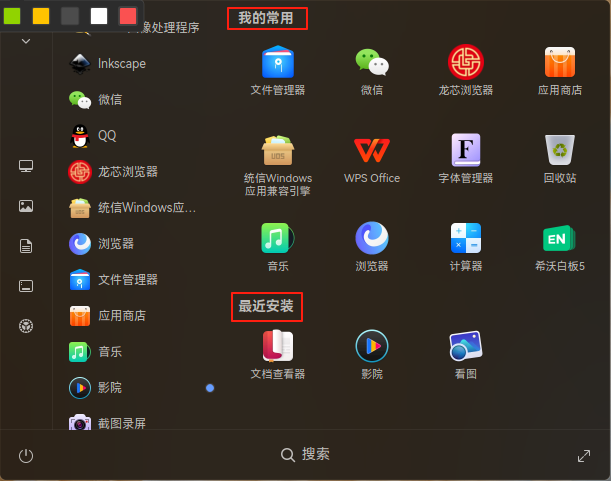
Task: Click the sidebar screen icon above the gear
Action: 26,286
